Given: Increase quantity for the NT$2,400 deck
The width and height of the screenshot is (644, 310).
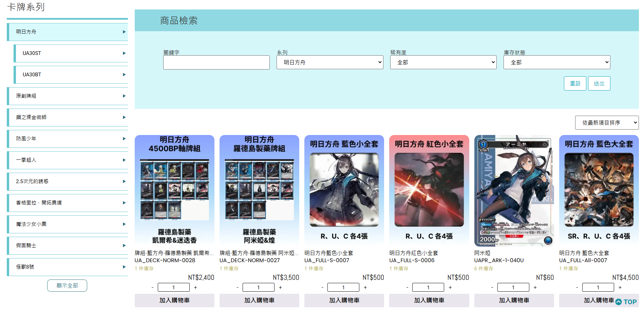Looking at the screenshot, I should [x=195, y=287].
